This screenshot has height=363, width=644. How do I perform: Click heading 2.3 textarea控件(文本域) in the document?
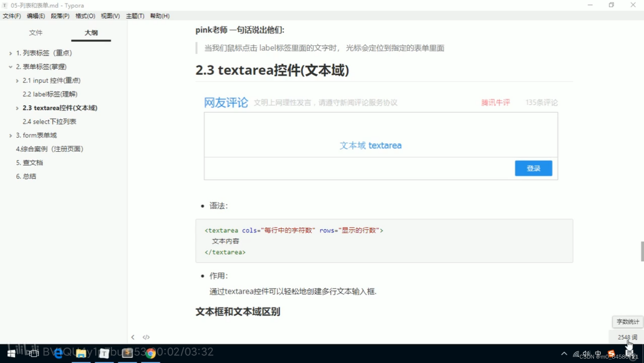(272, 70)
